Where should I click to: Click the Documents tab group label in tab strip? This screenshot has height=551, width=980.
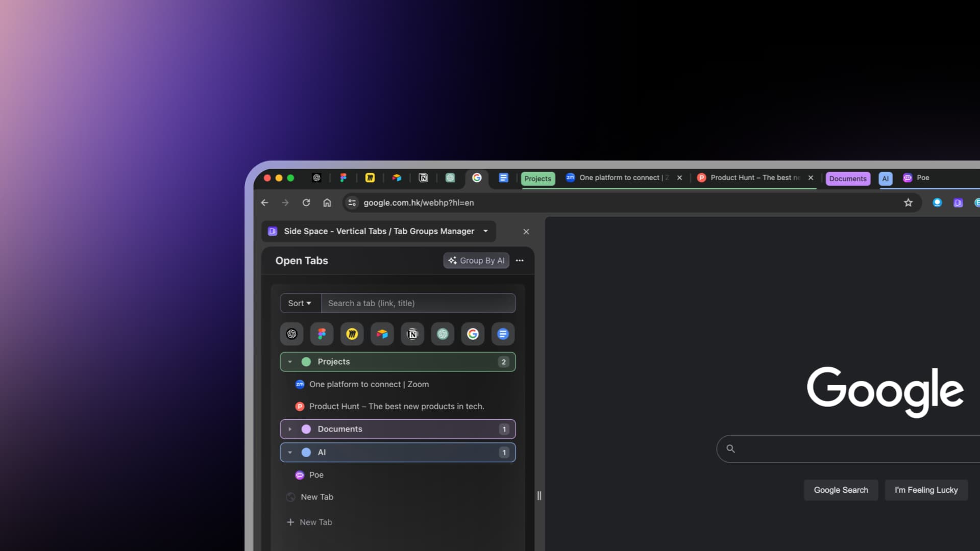coord(847,179)
